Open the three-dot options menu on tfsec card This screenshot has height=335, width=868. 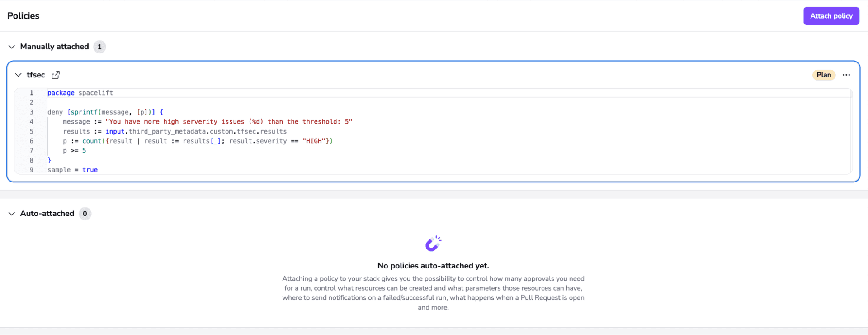coord(847,75)
